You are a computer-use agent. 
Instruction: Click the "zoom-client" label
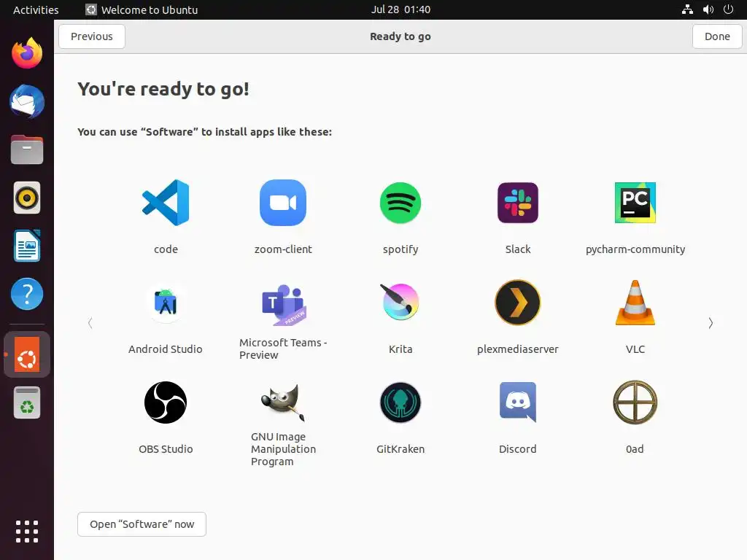click(283, 249)
